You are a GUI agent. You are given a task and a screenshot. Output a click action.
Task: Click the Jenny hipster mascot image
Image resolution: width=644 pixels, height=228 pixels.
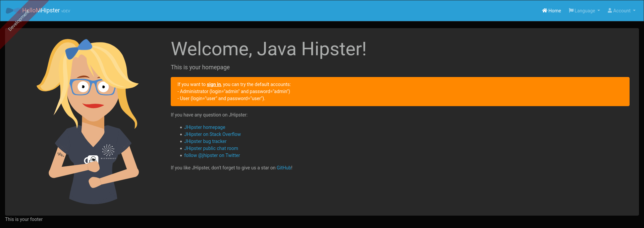tap(88, 122)
